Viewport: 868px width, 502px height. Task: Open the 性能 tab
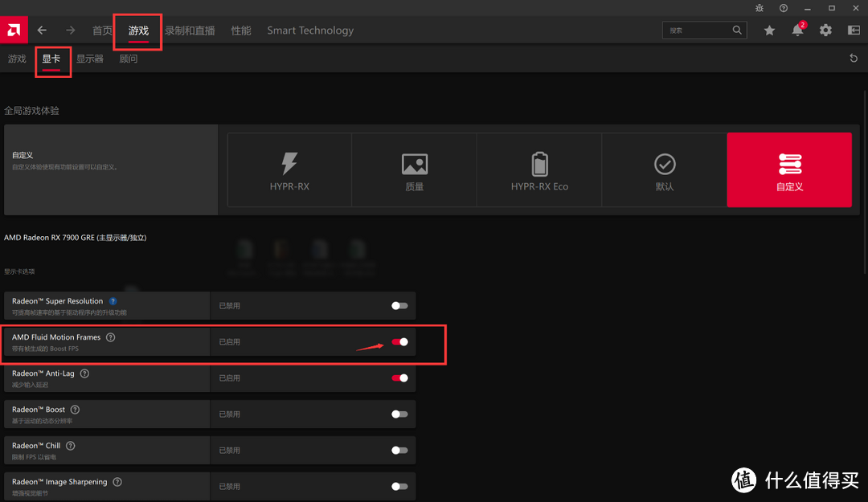click(241, 31)
